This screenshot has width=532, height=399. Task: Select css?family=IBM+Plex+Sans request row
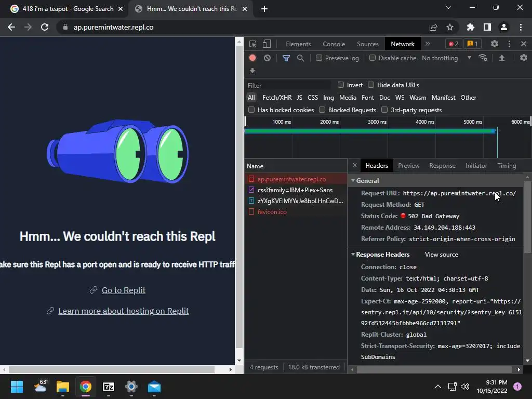pyautogui.click(x=296, y=190)
